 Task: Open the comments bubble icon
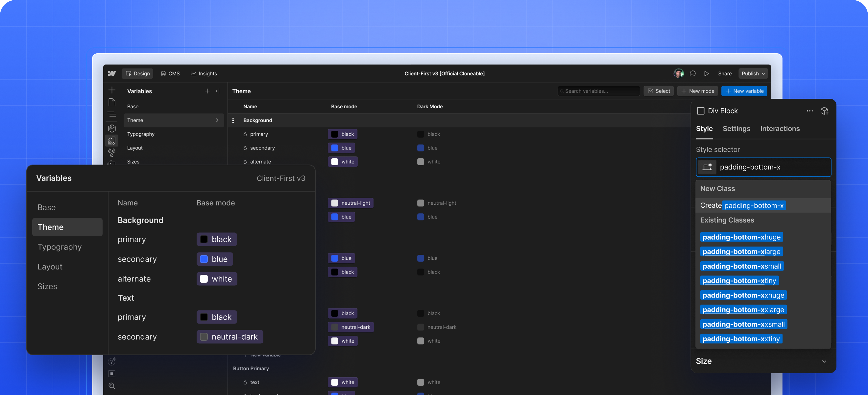point(692,73)
